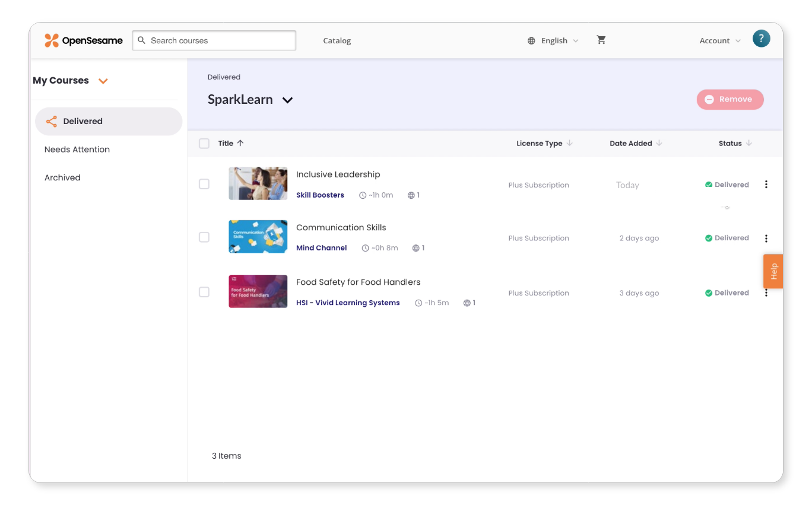The width and height of the screenshot is (812, 505).
Task: Click the OpenSesame logo
Action: (84, 40)
